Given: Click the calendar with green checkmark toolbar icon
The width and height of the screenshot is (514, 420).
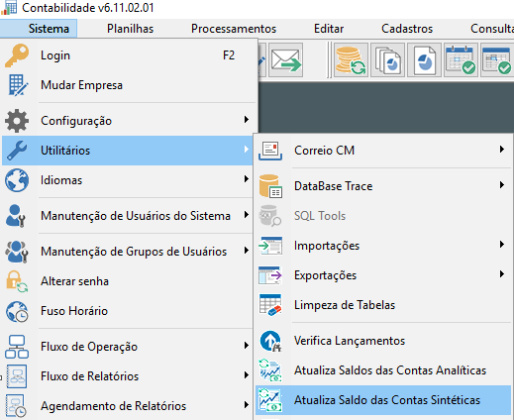Looking at the screenshot, I should tap(461, 60).
